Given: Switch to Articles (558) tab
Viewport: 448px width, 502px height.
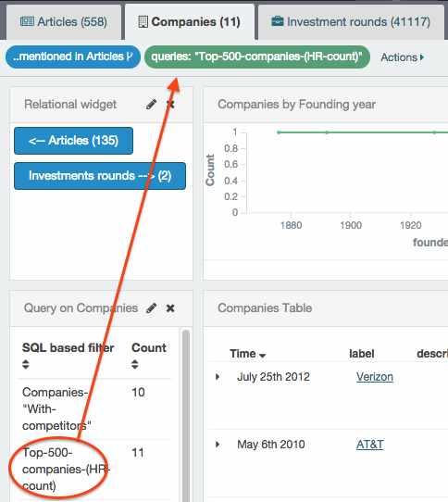Looking at the screenshot, I should [x=64, y=22].
